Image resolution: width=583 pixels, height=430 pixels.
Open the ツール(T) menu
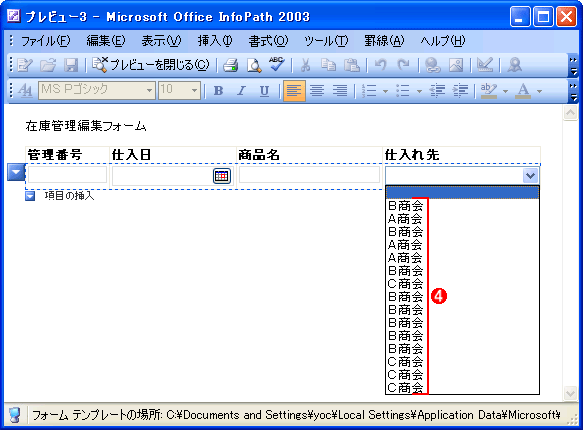click(326, 41)
